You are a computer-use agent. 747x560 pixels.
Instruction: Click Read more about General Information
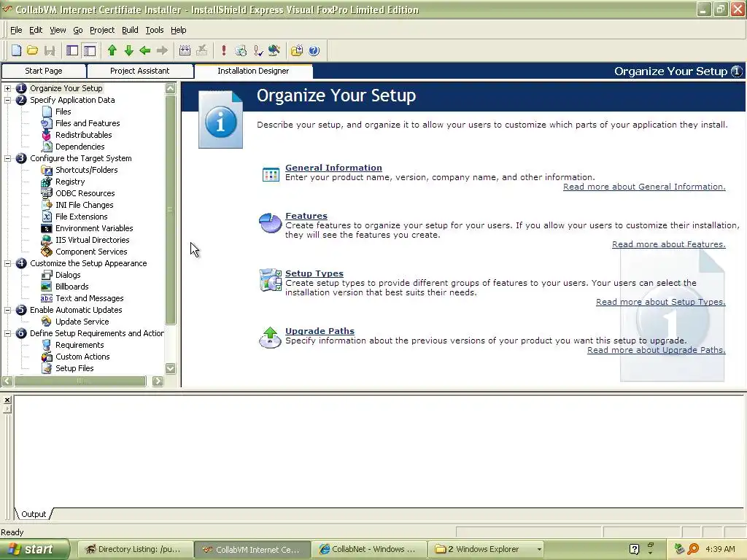pos(644,187)
